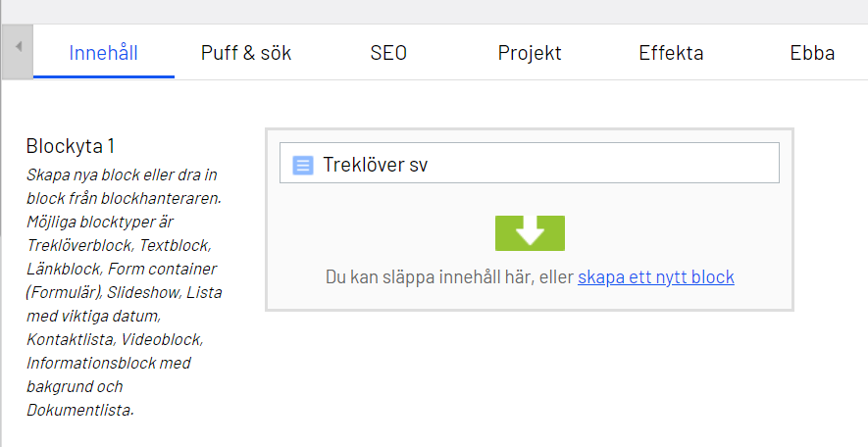The image size is (868, 447).
Task: Show the Effekta tab
Action: tap(671, 53)
